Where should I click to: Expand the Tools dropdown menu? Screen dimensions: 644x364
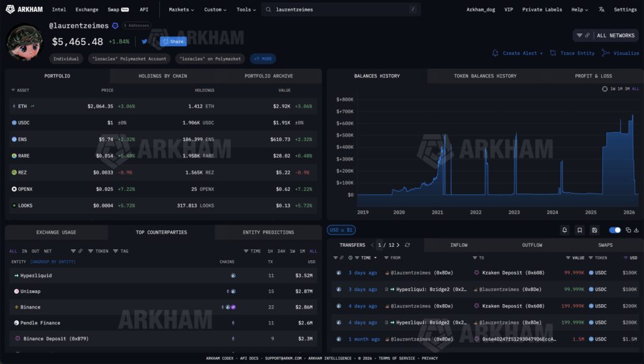coord(246,9)
